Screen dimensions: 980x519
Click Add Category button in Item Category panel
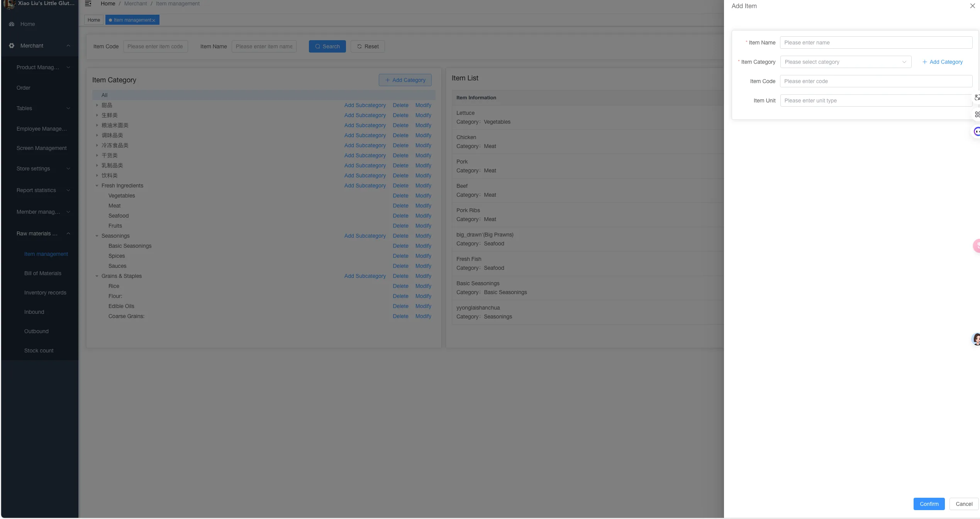pos(405,80)
